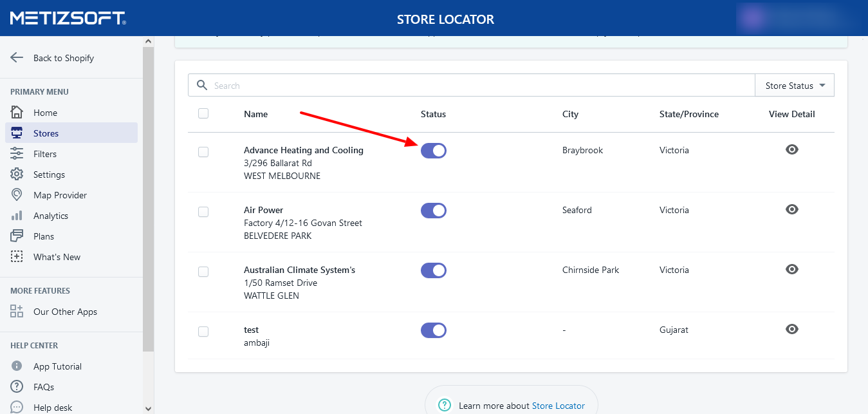Click the What's New icon
The width and height of the screenshot is (868, 414).
[x=17, y=257]
